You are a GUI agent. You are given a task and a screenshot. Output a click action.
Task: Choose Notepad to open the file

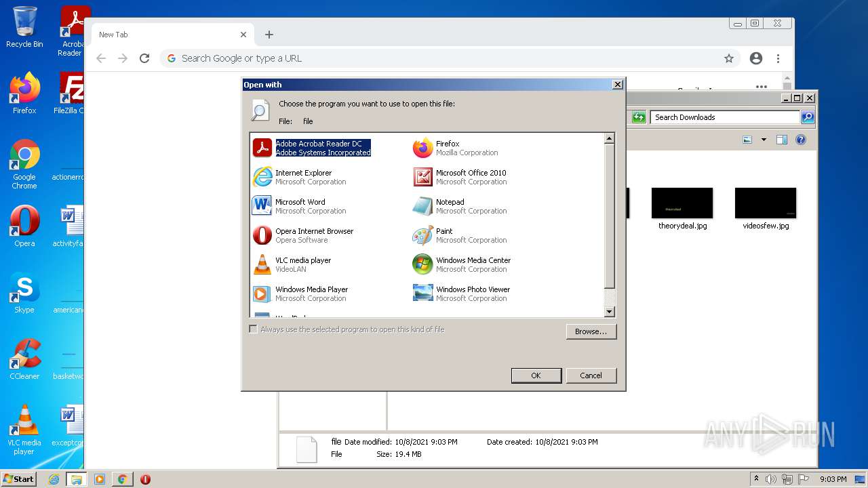[x=460, y=206]
